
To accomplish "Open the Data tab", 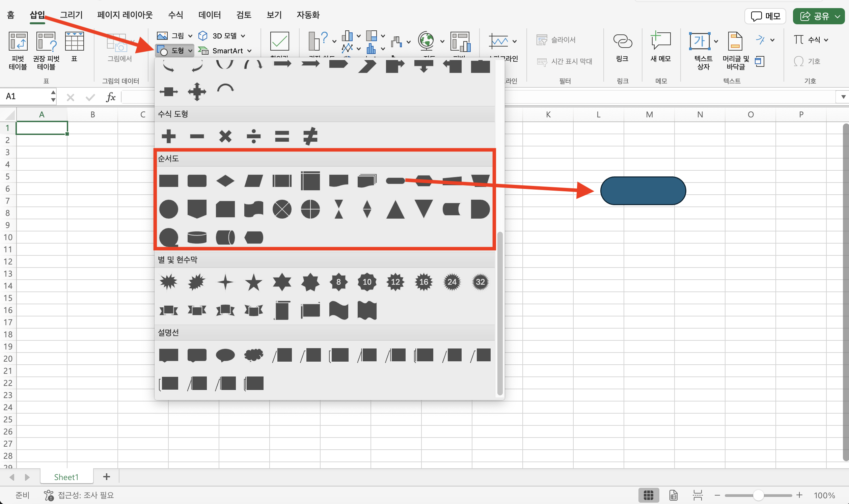I will (x=210, y=15).
